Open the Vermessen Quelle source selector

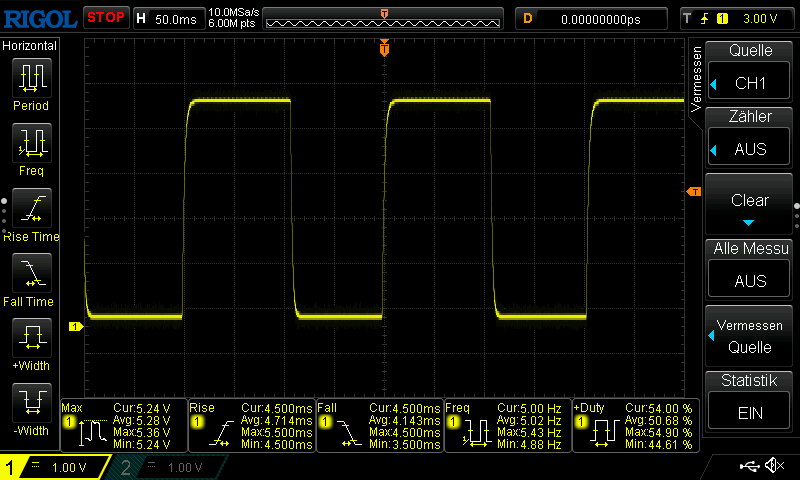tap(750, 336)
